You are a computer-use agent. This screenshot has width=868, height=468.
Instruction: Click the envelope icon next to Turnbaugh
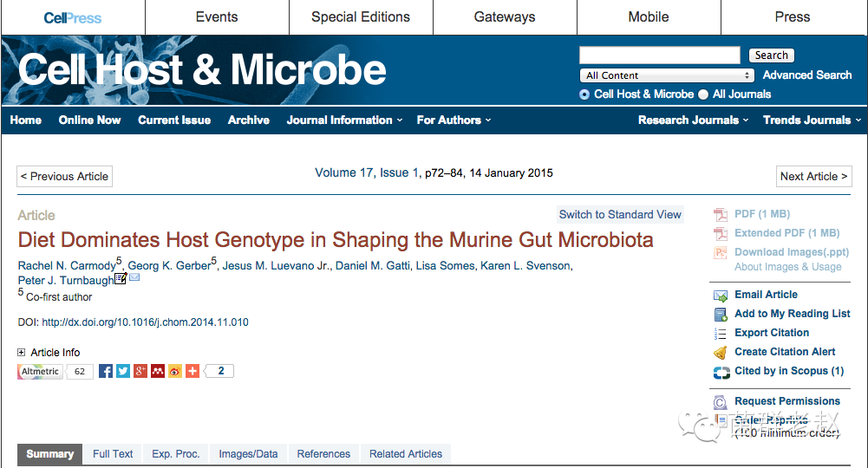pyautogui.click(x=134, y=278)
